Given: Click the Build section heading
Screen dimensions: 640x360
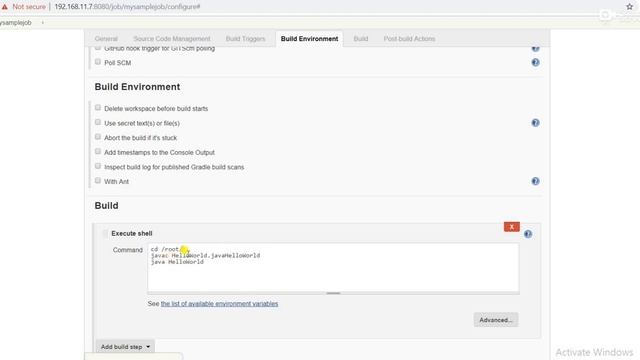Looking at the screenshot, I should 107,206.
